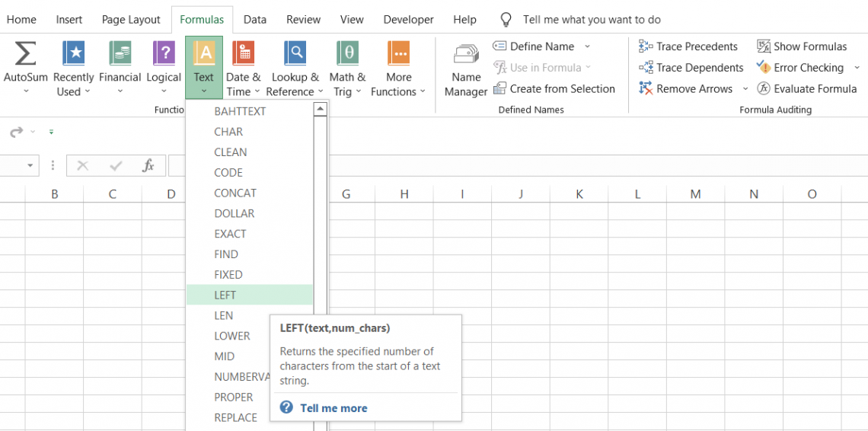
Task: Click the Insert Function fx button
Action: (148, 165)
